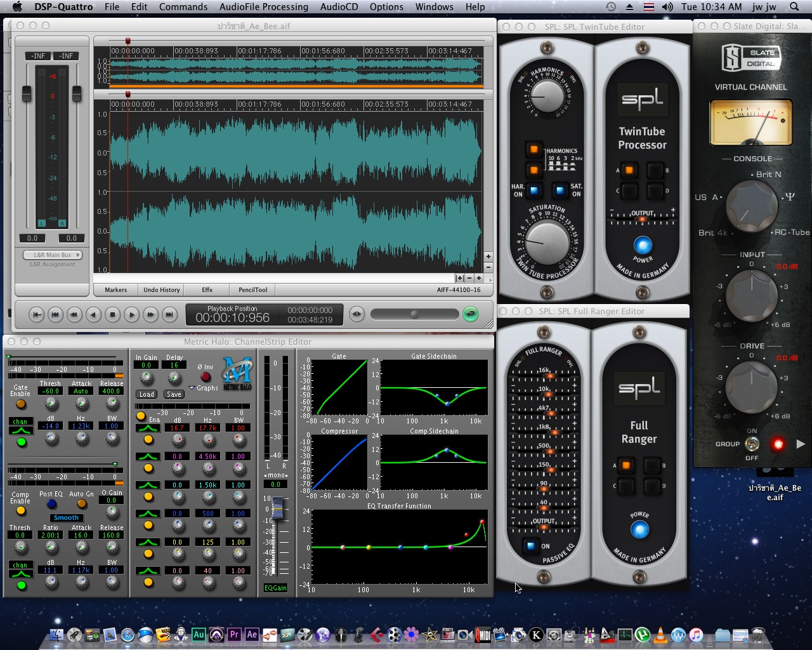Click the scrub button beside the playback slider

tap(357, 314)
